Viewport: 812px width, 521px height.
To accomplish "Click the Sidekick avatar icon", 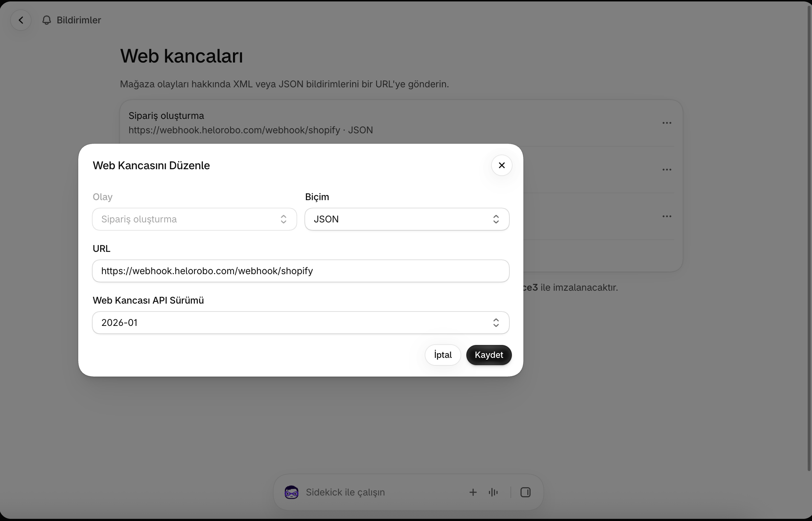I will pyautogui.click(x=291, y=492).
